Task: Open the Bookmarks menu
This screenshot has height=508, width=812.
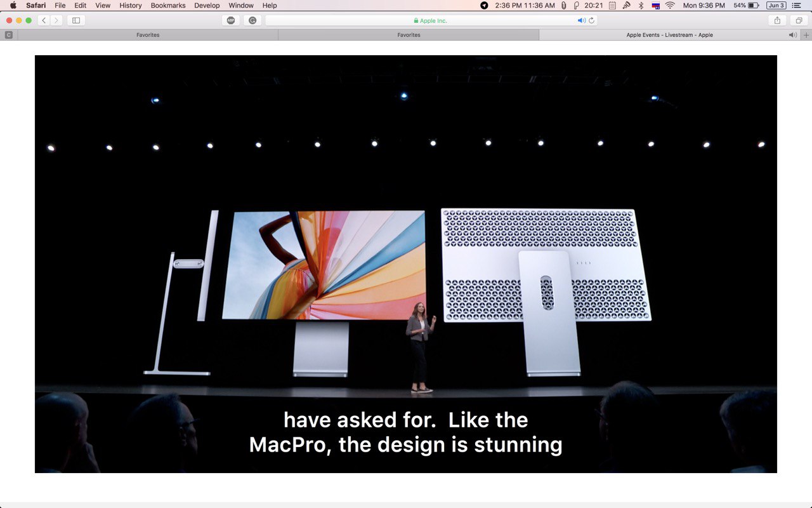Action: (168, 5)
